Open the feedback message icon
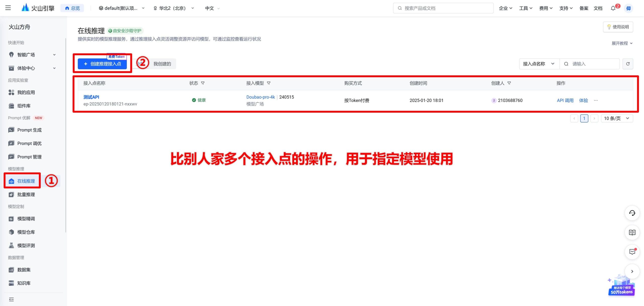Image resolution: width=644 pixels, height=306 pixels. (x=632, y=252)
